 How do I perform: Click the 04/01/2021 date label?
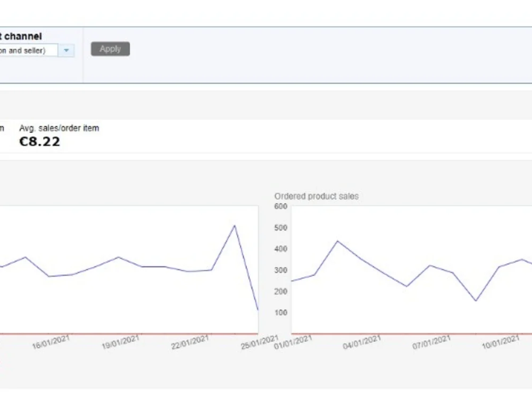[x=362, y=342]
